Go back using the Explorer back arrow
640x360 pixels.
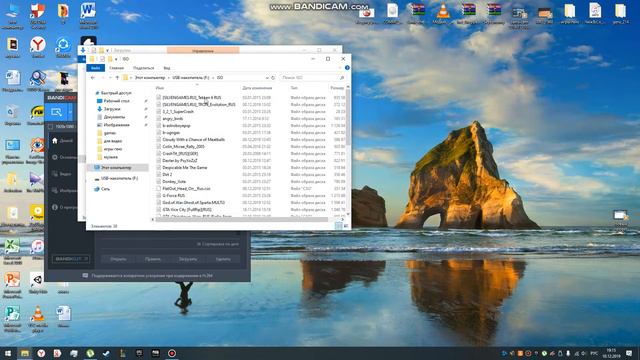(93, 78)
